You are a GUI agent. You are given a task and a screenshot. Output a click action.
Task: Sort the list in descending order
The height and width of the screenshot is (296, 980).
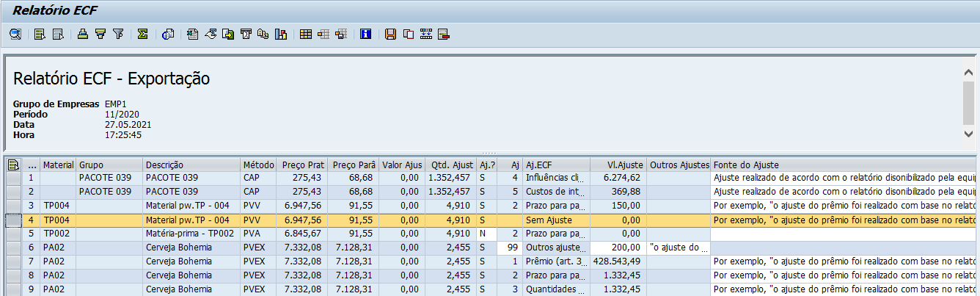click(56, 34)
